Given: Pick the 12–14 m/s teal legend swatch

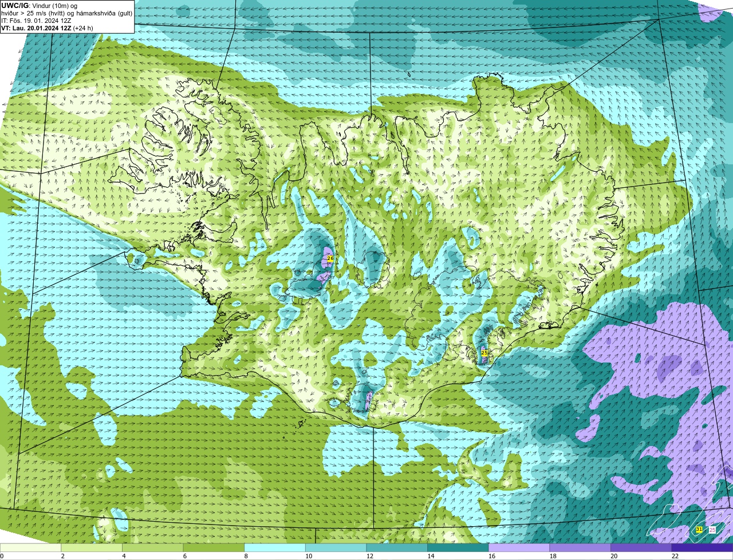Looking at the screenshot, I should pyautogui.click(x=397, y=547).
